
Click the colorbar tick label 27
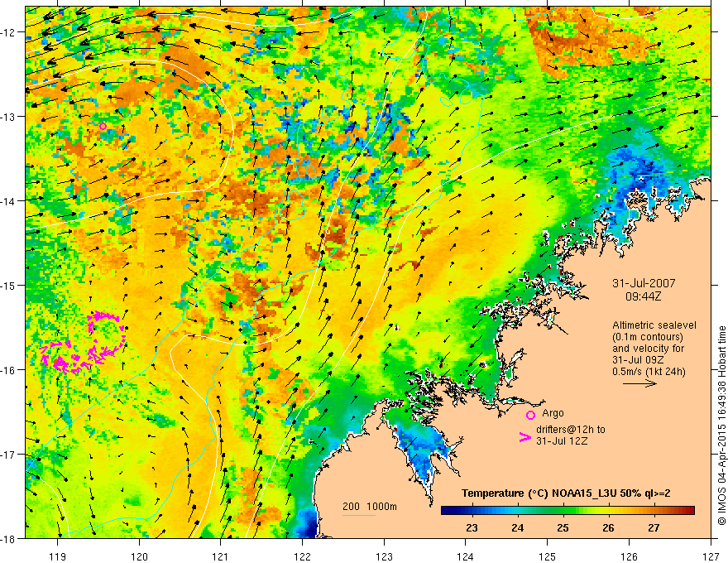click(x=654, y=528)
